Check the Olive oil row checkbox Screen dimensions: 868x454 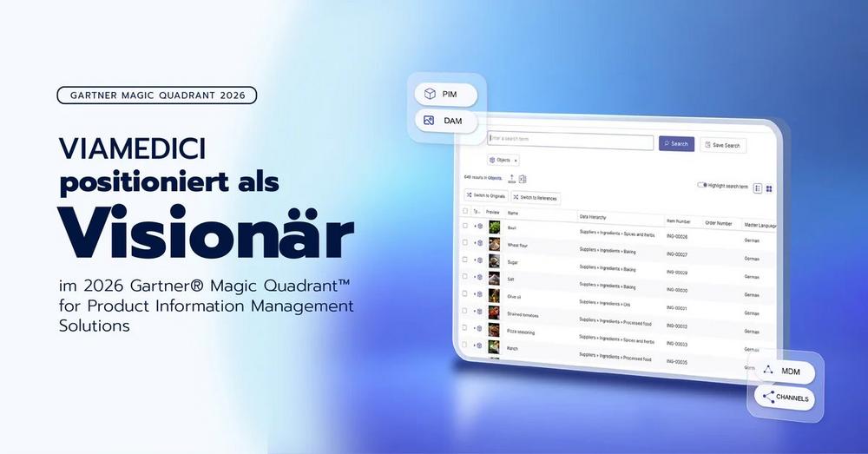(x=465, y=293)
